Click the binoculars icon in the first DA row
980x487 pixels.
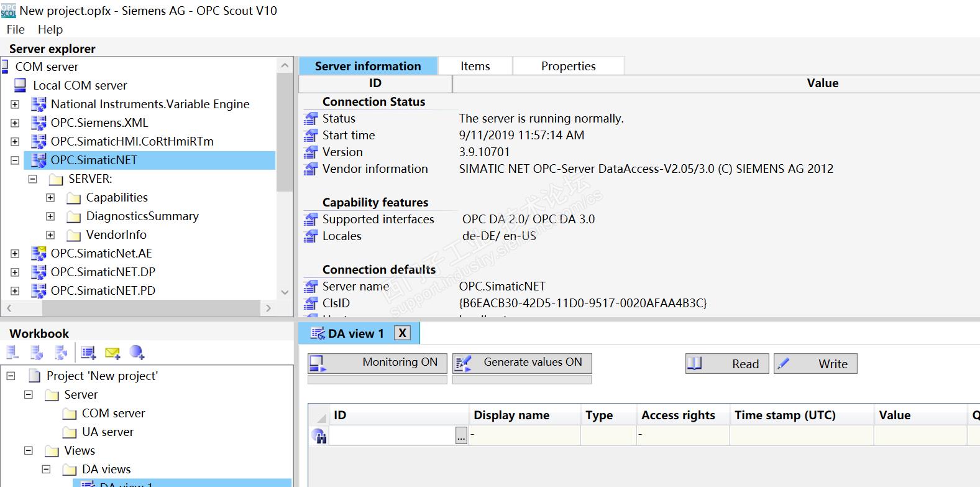point(319,436)
